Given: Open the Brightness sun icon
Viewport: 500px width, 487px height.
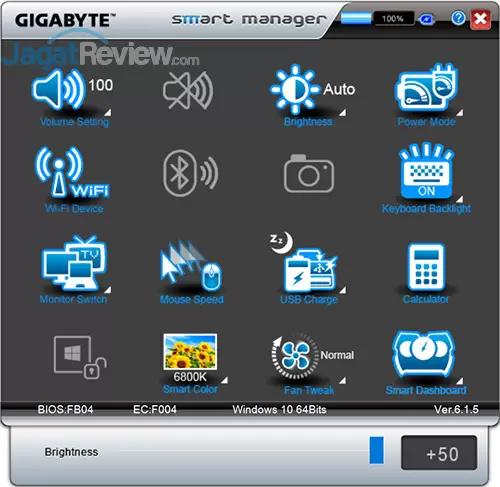Looking at the screenshot, I should coord(295,89).
